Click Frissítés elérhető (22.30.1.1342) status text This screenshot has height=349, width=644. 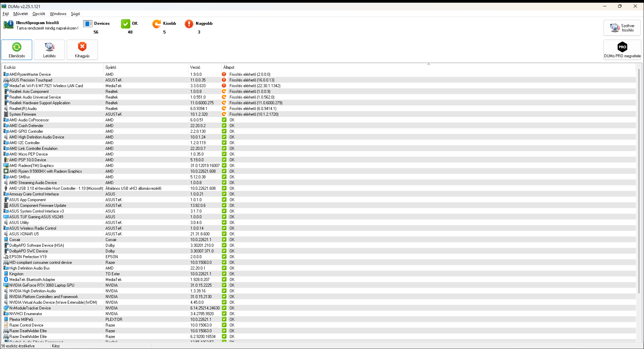tap(255, 86)
